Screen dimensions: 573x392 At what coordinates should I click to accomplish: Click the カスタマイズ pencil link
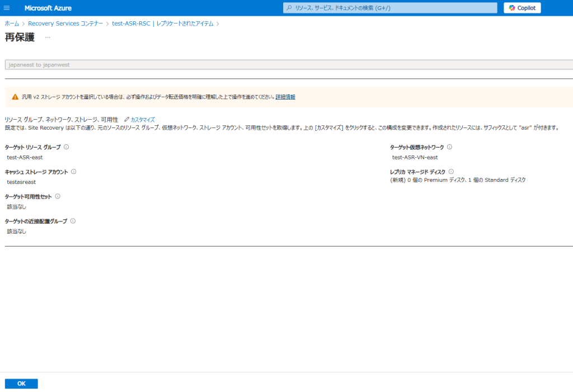click(139, 120)
